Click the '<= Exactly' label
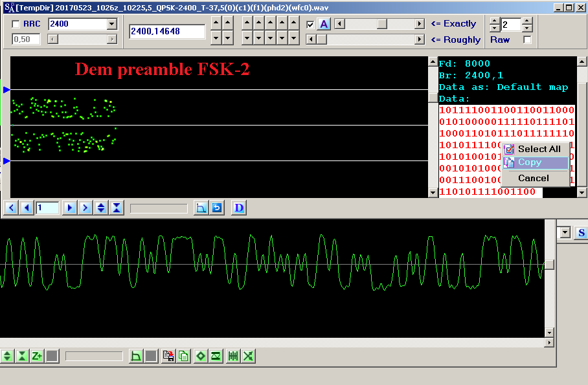This screenshot has height=385, width=588. coord(453,23)
